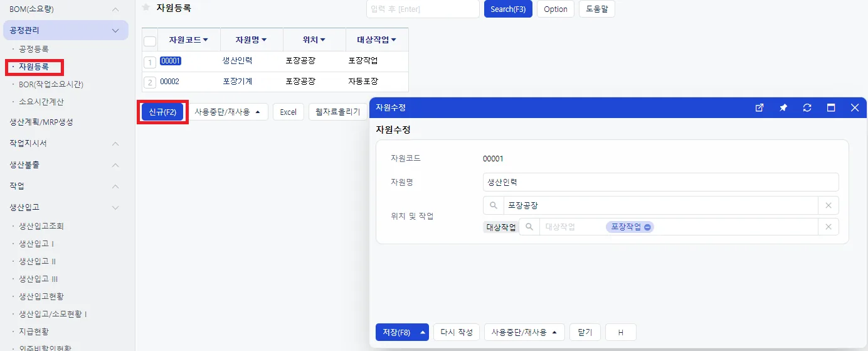Open resource code 00002 link
Image resolution: width=868 pixels, height=351 pixels.
[x=170, y=82]
